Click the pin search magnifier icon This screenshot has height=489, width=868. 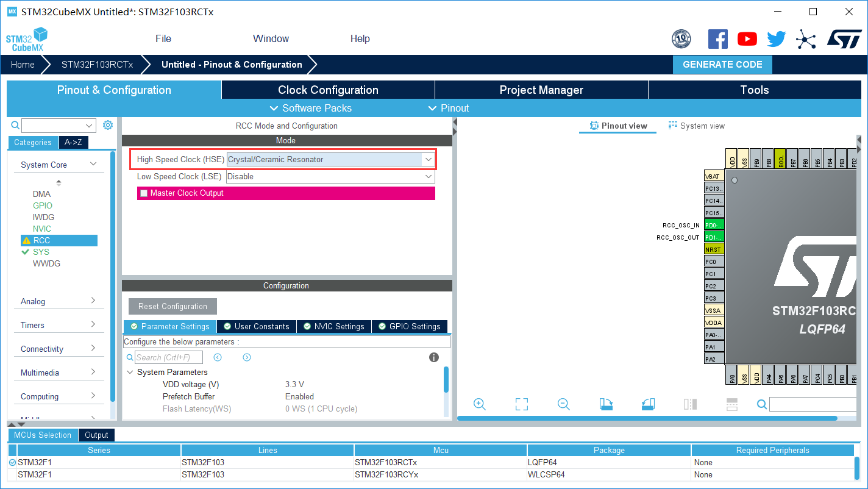point(762,404)
